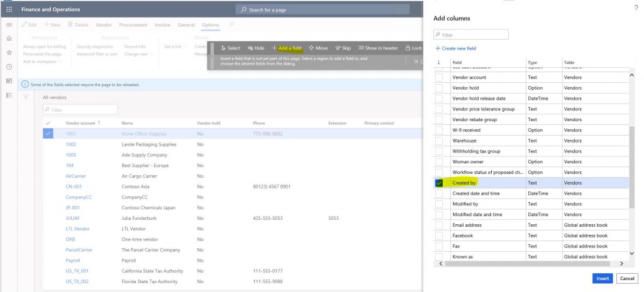Open Workspaces icon in the sidebar
Screen dimensions: 644x292
tap(9, 81)
